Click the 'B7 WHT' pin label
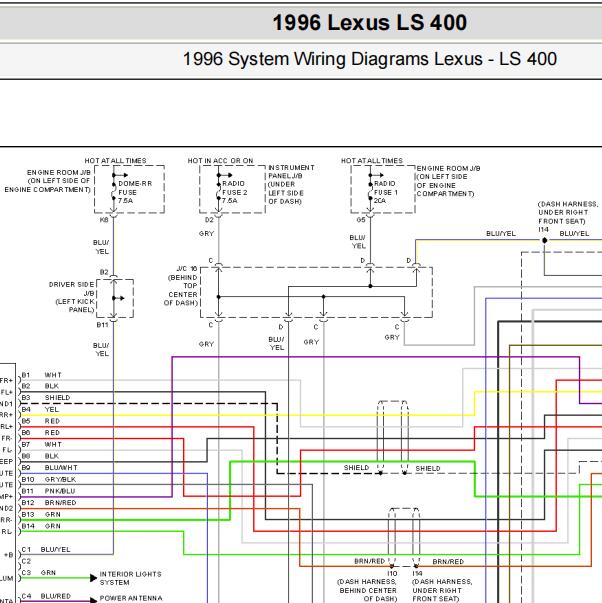This screenshot has height=603, width=602. [41, 444]
